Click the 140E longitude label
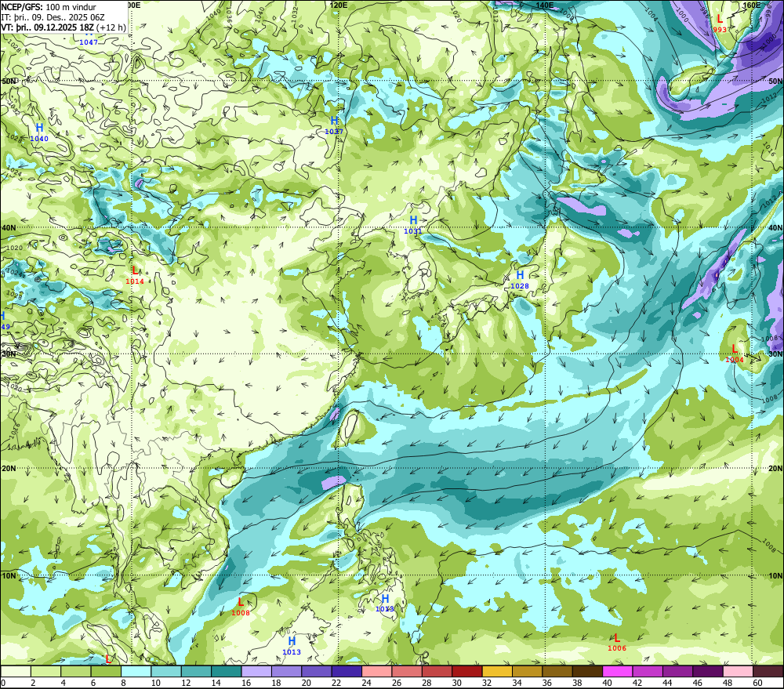The height and width of the screenshot is (689, 784). tap(545, 5)
